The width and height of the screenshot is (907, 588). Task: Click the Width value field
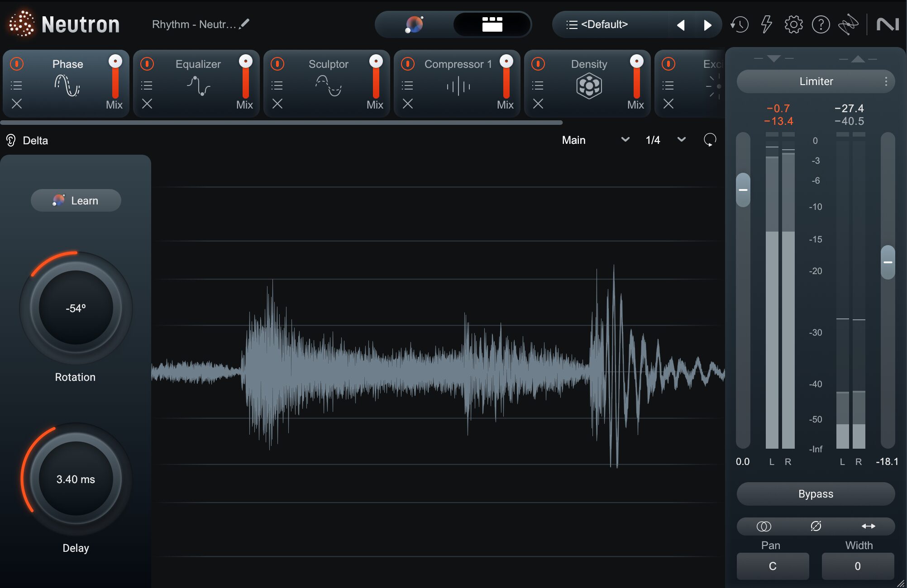858,566
